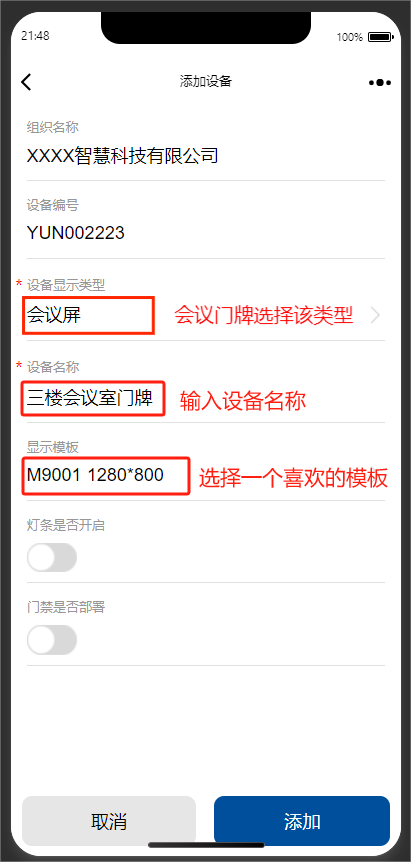Image resolution: width=411 pixels, height=862 pixels.
Task: Click the XXXX智慧科技有限公司 organization name
Action: click(123, 156)
